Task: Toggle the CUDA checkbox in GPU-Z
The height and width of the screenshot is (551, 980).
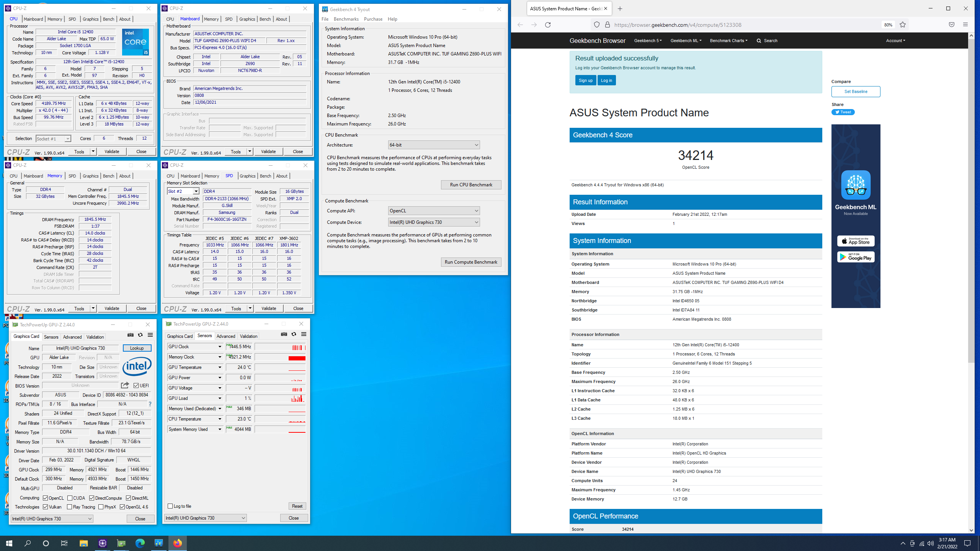Action: (x=70, y=498)
